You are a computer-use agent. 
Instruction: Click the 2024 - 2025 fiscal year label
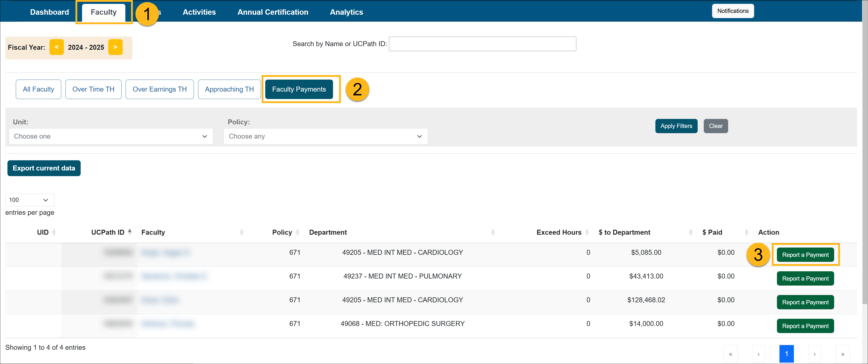pyautogui.click(x=86, y=47)
